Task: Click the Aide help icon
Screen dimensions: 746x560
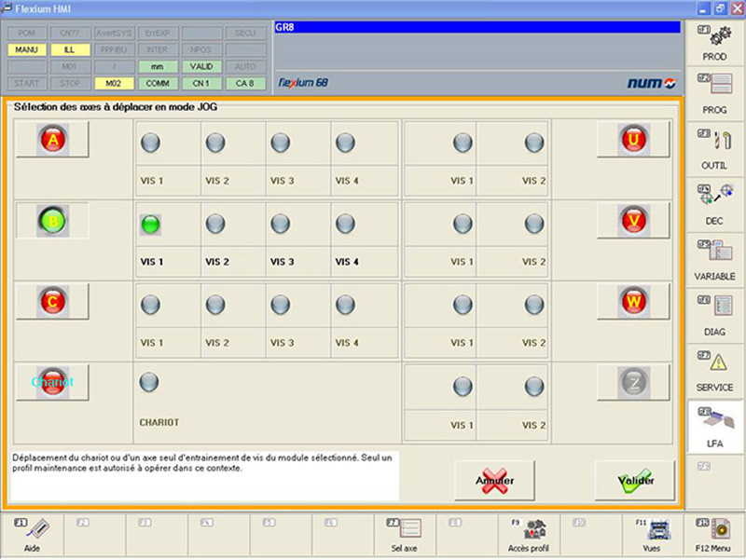Action: (33, 536)
